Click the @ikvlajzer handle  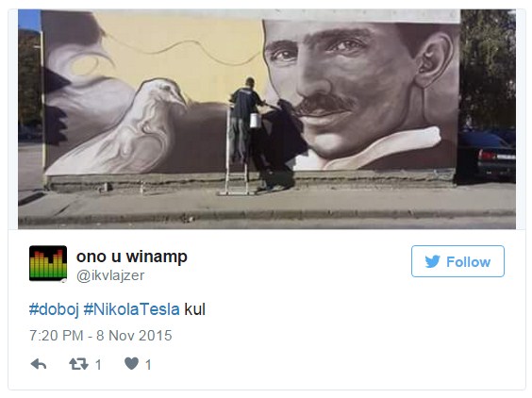110,275
